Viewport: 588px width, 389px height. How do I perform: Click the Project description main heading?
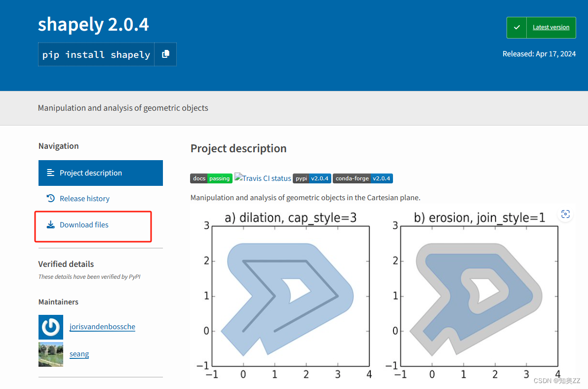tap(238, 149)
